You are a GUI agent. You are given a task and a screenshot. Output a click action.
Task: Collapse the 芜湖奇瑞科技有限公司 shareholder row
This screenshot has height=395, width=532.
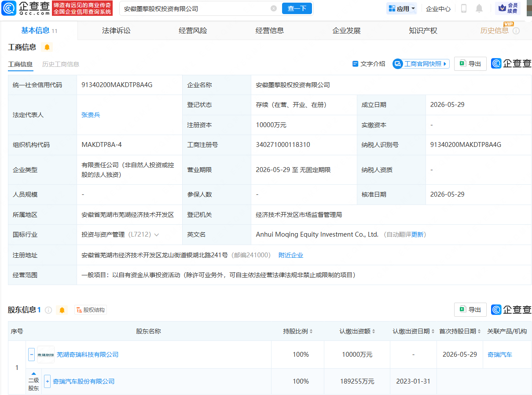pos(31,355)
